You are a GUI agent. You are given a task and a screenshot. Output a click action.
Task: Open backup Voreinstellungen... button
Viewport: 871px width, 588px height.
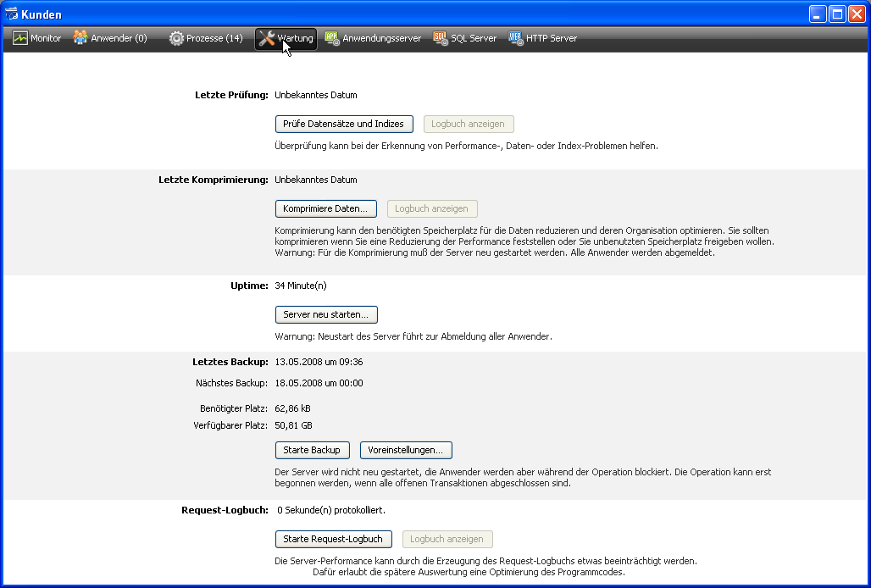tap(406, 450)
